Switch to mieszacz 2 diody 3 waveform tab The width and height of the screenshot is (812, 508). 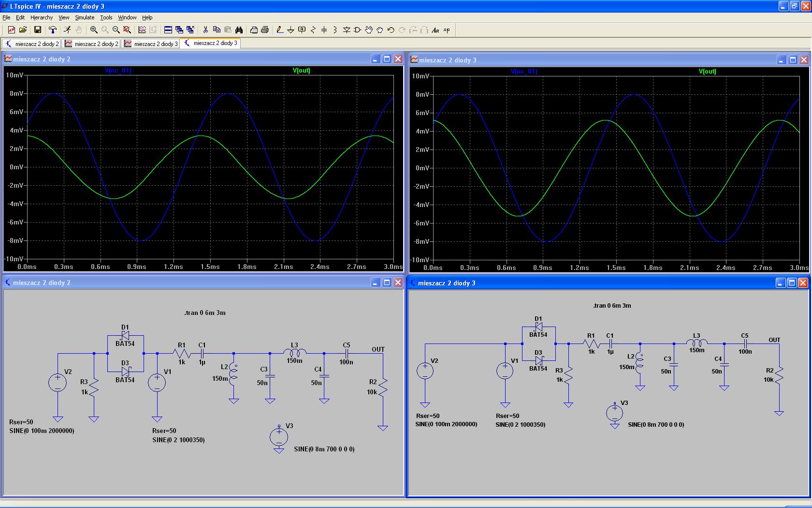click(151, 44)
